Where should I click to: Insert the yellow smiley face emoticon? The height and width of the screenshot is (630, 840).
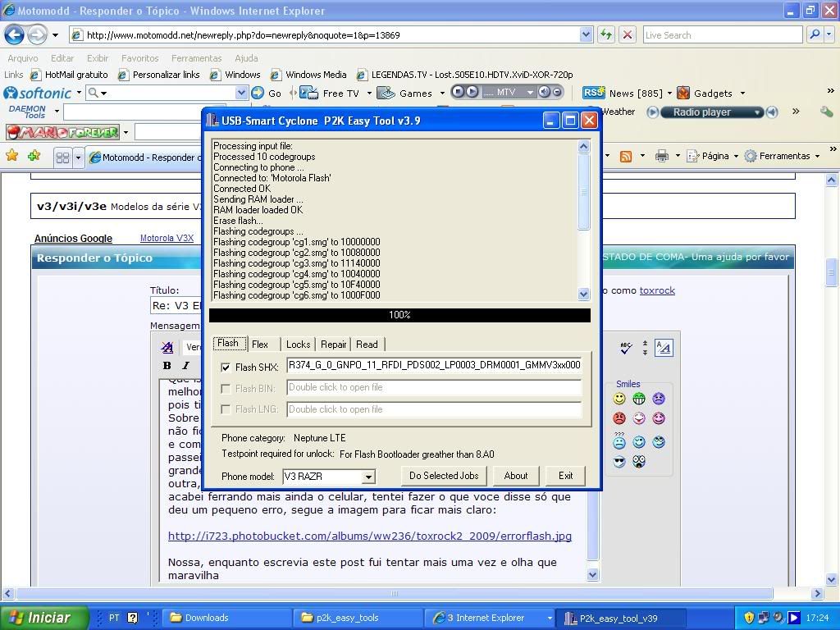pyautogui.click(x=619, y=399)
